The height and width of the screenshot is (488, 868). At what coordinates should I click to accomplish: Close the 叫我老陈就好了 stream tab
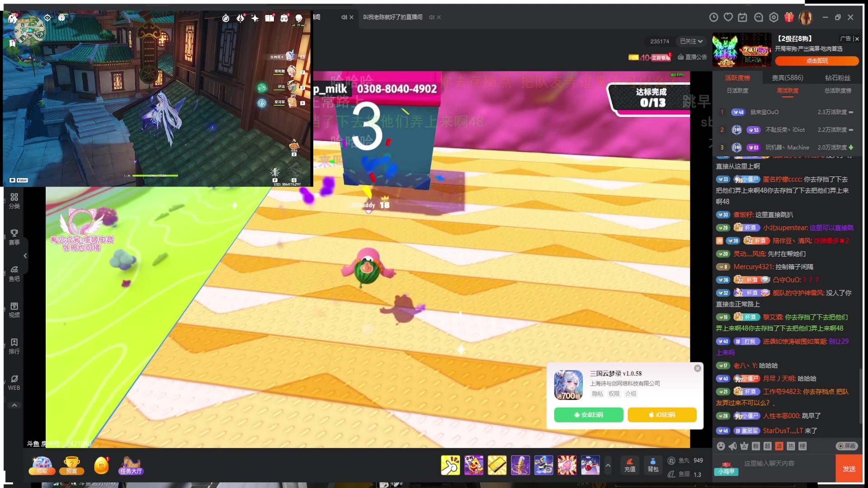point(439,17)
